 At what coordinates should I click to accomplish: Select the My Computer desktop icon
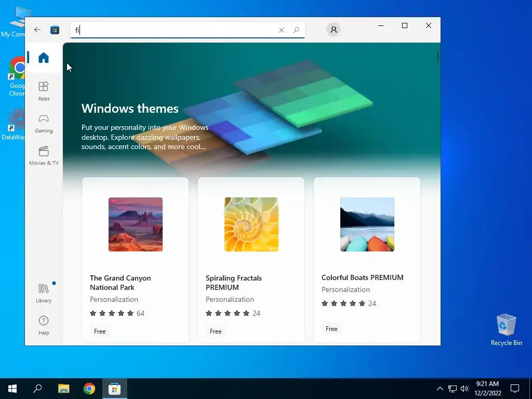tap(14, 22)
